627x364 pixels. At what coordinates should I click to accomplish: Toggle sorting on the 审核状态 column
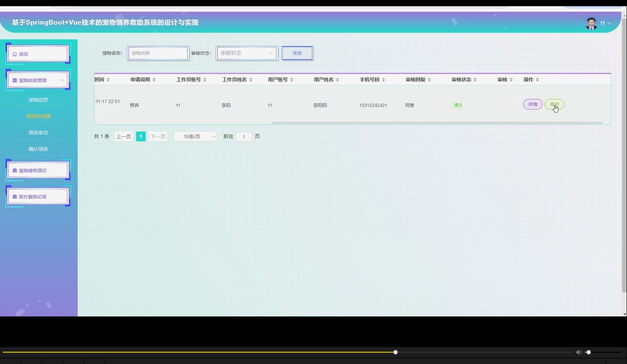click(476, 79)
